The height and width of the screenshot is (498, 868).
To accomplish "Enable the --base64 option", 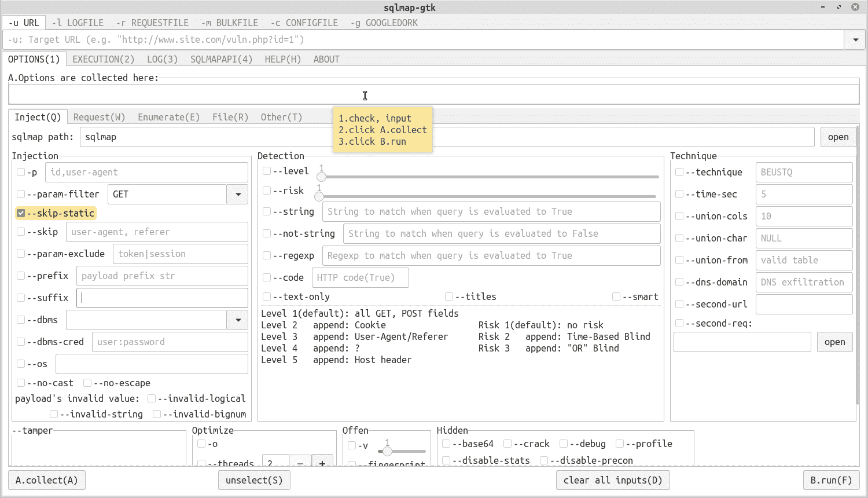I will tap(446, 444).
